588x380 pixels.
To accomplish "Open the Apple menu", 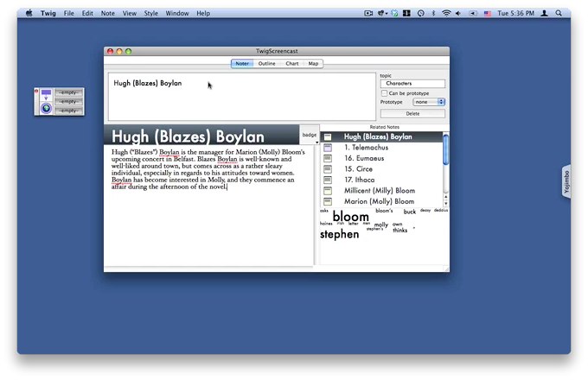I will coord(29,13).
